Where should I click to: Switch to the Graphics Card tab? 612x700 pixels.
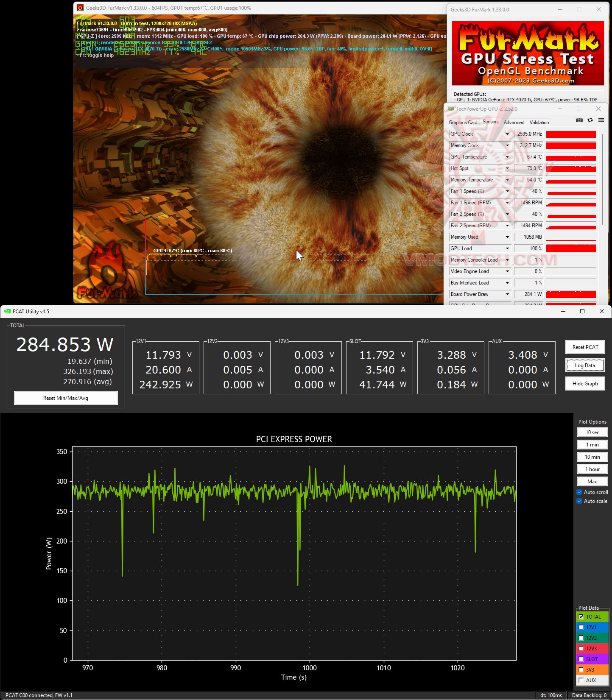pyautogui.click(x=463, y=123)
